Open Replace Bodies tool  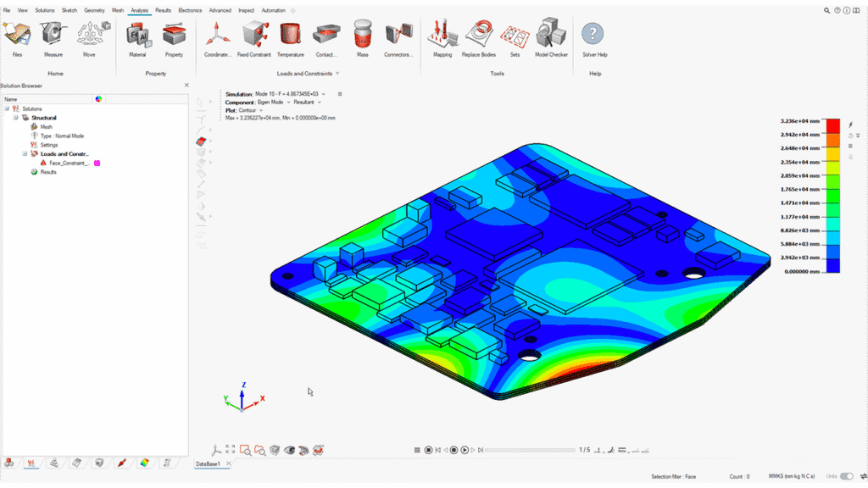pyautogui.click(x=479, y=39)
